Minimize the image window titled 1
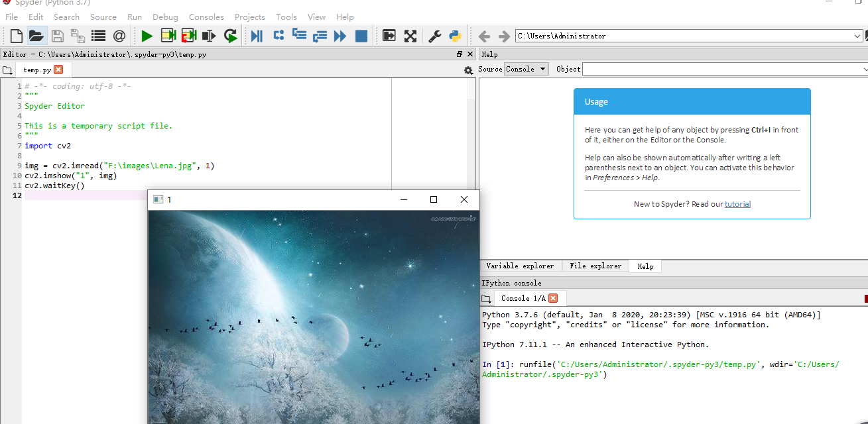868x424 pixels. 403,199
